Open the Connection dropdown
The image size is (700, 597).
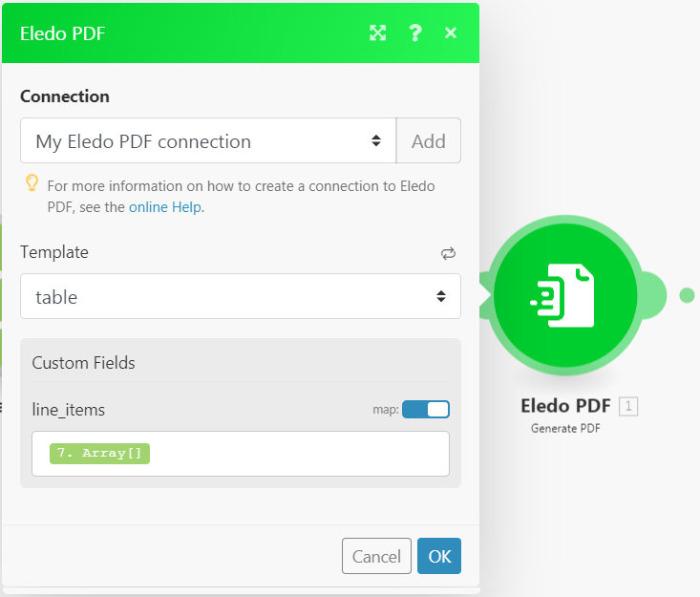coord(208,141)
